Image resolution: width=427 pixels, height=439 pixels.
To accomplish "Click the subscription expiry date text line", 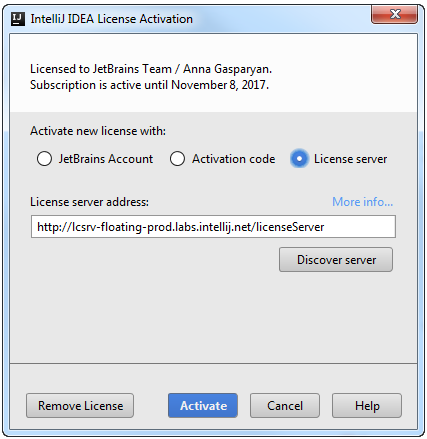I will point(149,85).
